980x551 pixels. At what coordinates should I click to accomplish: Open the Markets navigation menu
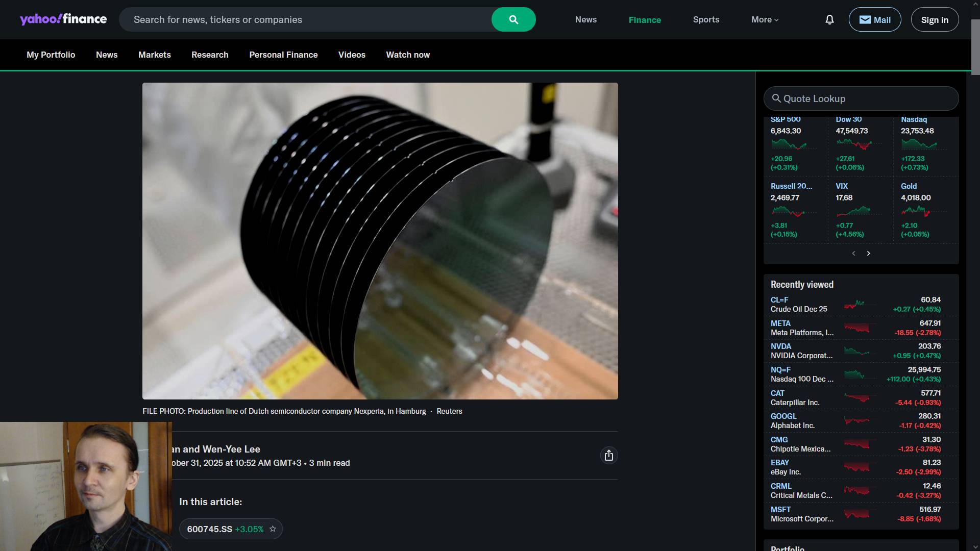click(x=154, y=55)
